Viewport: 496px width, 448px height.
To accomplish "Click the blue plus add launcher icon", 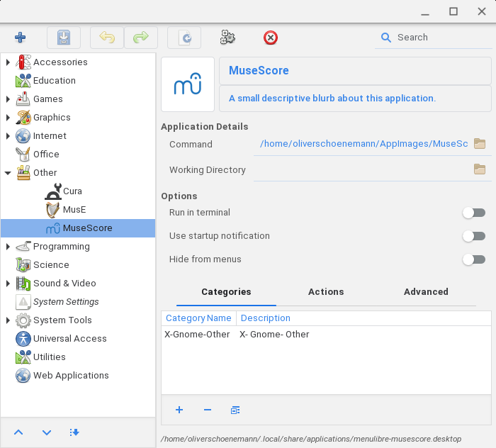I will (x=21, y=38).
